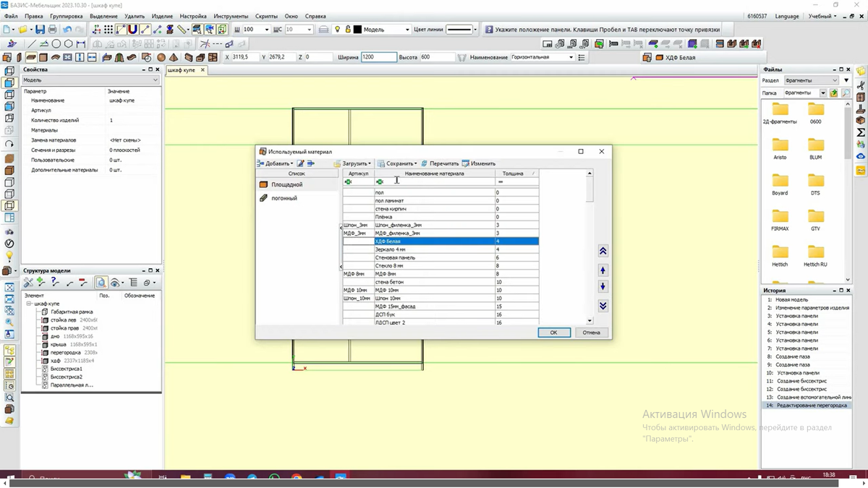Select Биссектриса1 in the model structure
This screenshot has width=868, height=488.
click(67, 369)
